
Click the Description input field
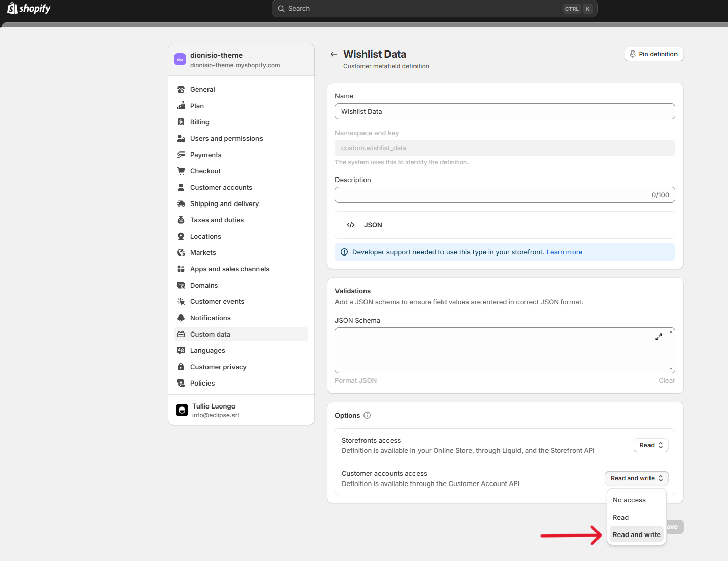tap(489, 195)
